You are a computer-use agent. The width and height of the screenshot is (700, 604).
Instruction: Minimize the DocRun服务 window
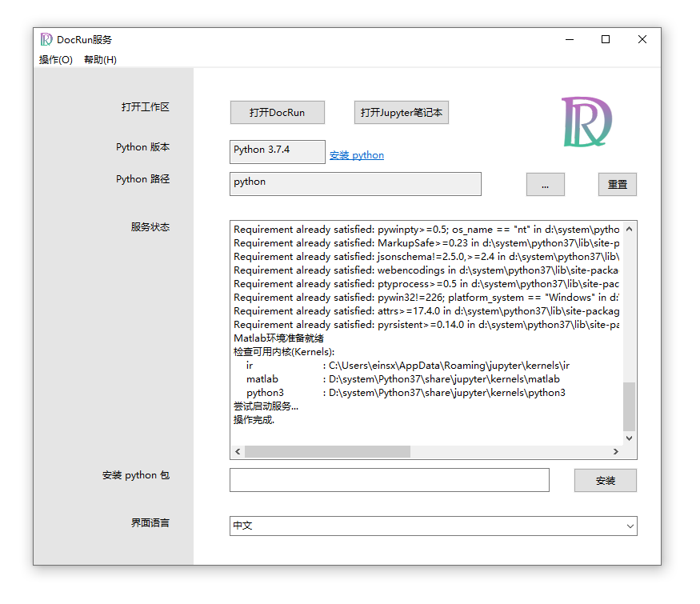[569, 39]
